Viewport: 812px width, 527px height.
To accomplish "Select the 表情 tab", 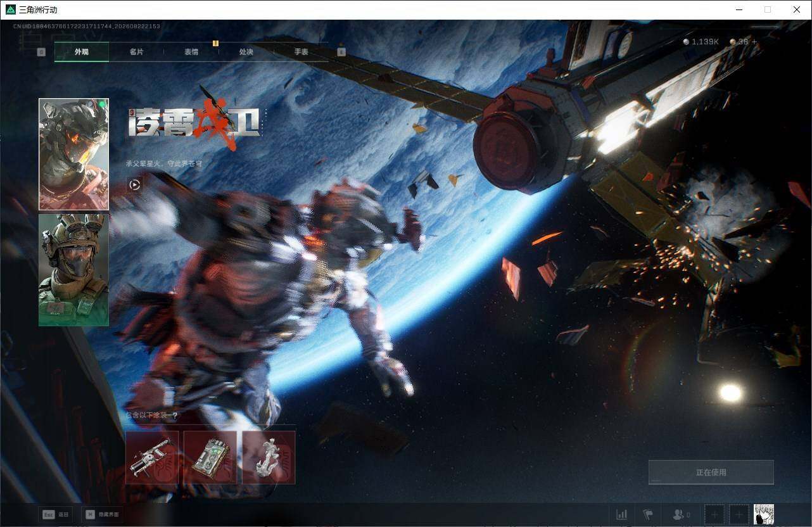I will click(x=191, y=52).
